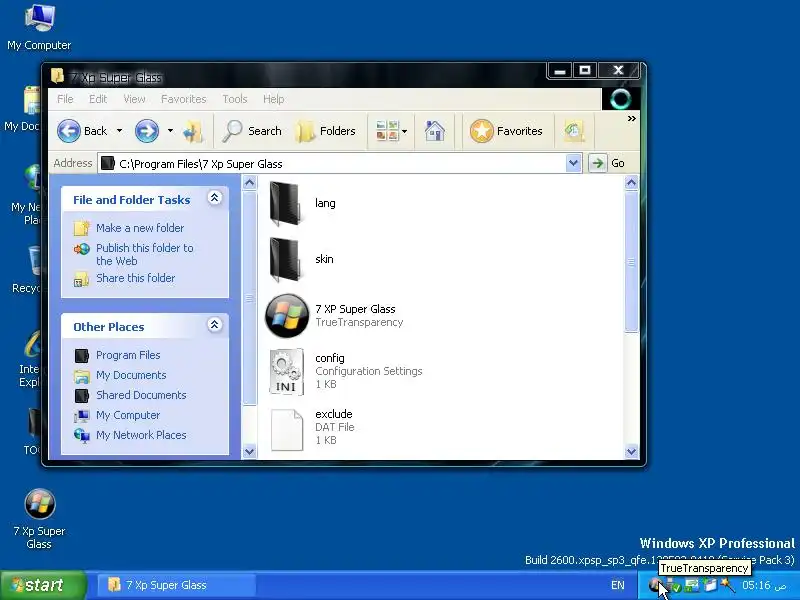
Task: Expand the address bar dropdown
Action: [573, 163]
